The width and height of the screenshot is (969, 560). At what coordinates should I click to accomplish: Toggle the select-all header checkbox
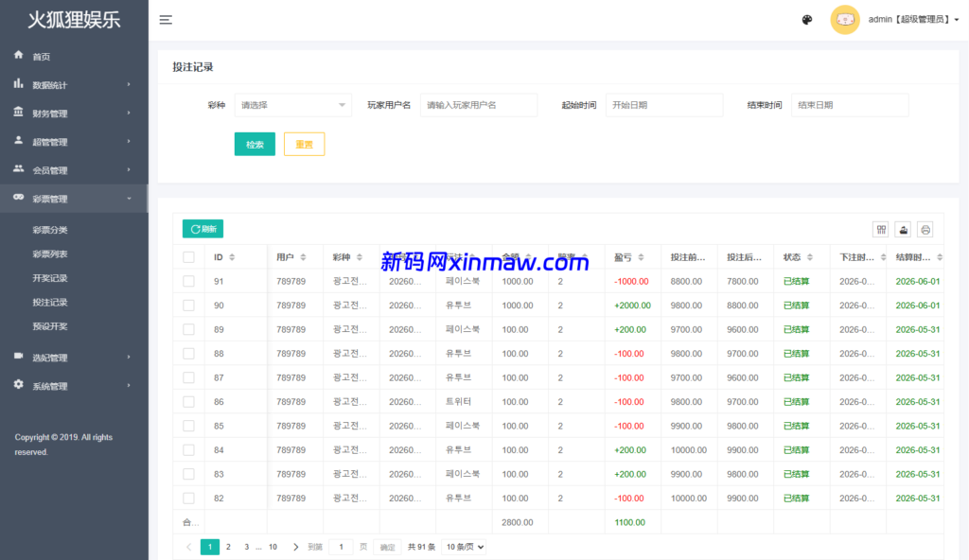pyautogui.click(x=188, y=257)
